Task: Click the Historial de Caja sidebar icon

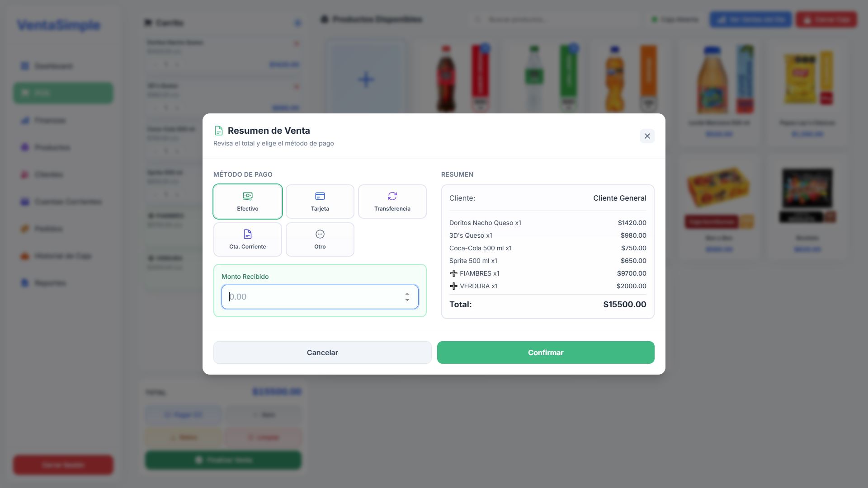Action: click(x=25, y=256)
